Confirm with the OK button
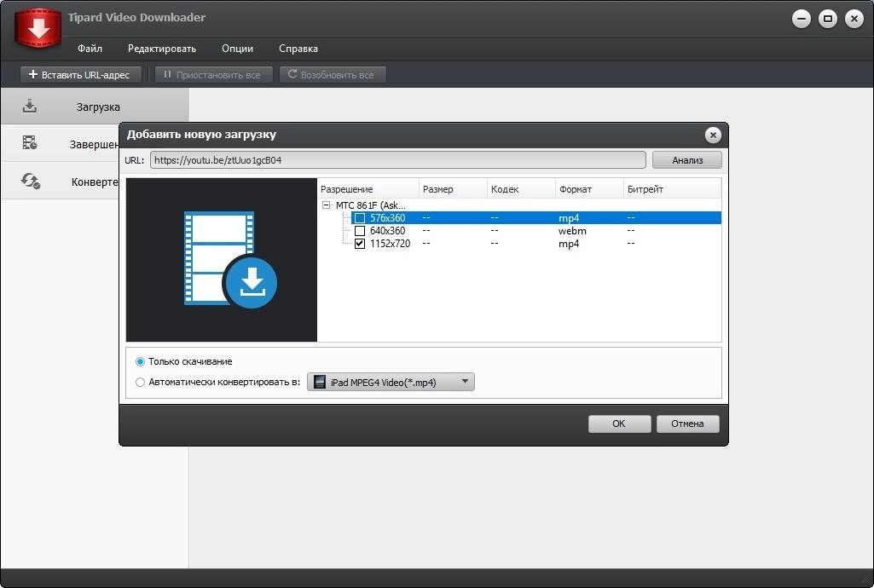 point(619,424)
